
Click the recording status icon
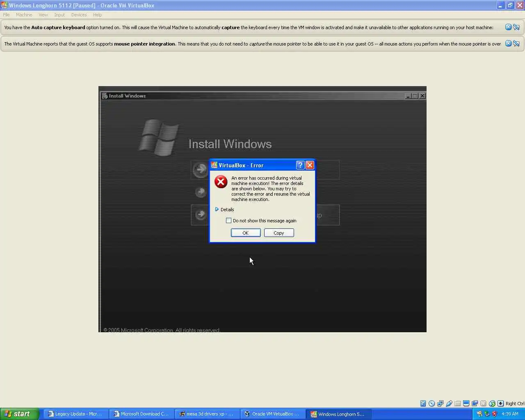point(475,404)
